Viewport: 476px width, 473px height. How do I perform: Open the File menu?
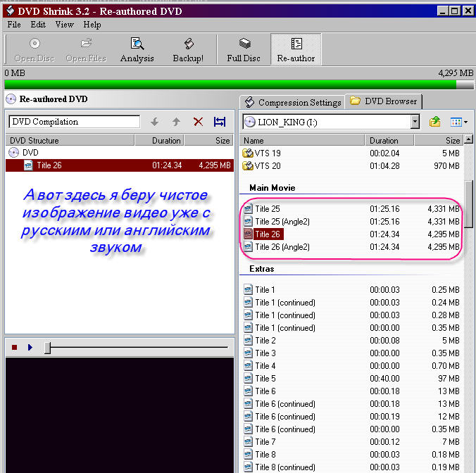pos(14,25)
